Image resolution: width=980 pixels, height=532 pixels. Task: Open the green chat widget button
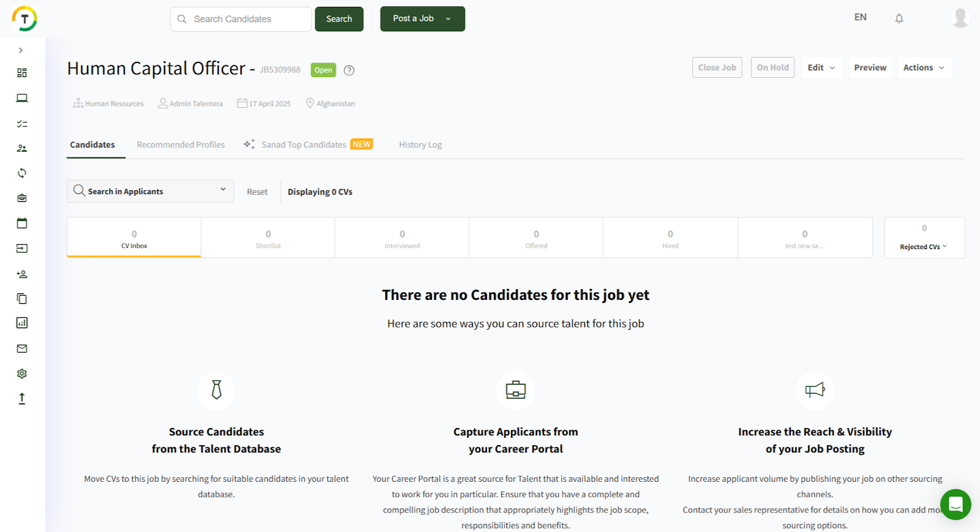coord(955,504)
